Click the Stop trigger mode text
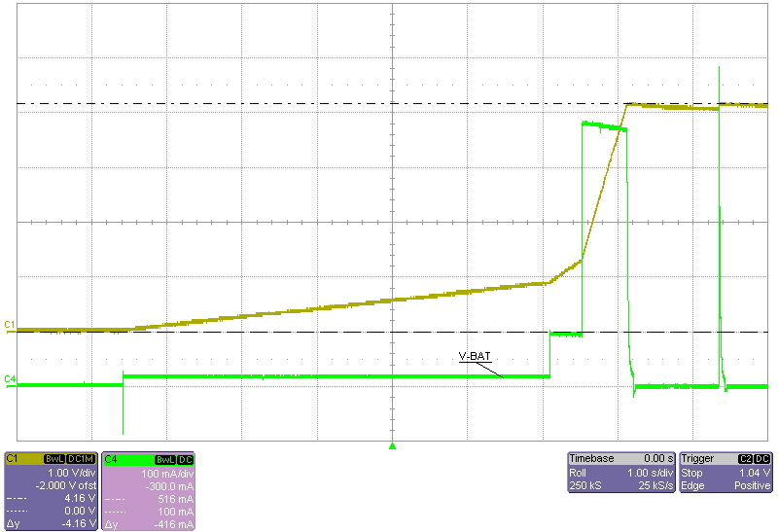 tap(691, 473)
